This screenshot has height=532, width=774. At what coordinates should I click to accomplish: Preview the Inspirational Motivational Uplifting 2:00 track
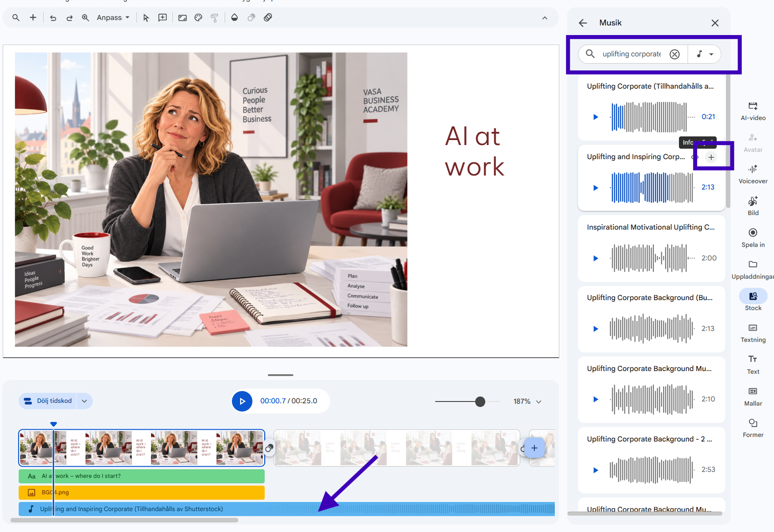click(596, 258)
